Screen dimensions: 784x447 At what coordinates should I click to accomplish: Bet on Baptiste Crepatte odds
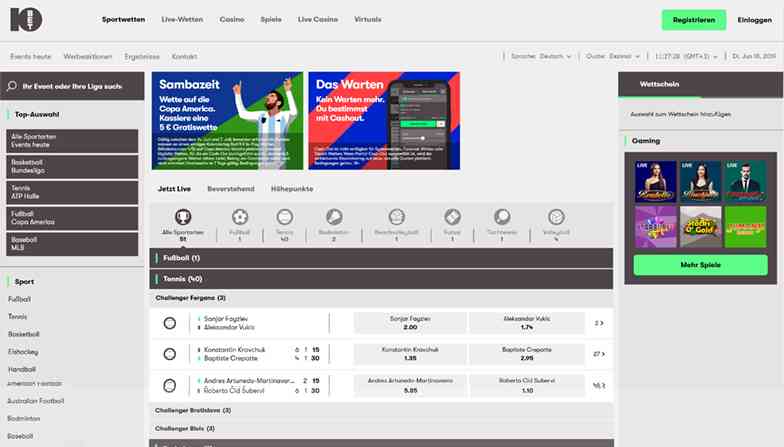pos(526,354)
